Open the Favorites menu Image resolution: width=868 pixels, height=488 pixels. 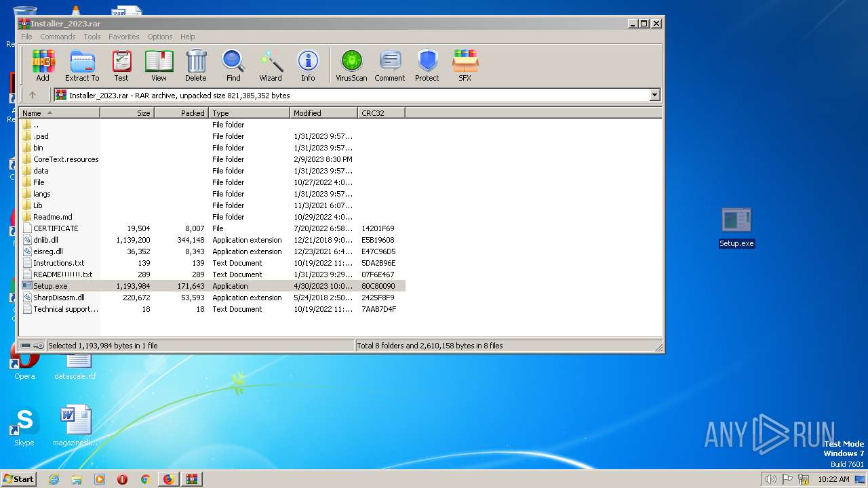[x=124, y=37]
